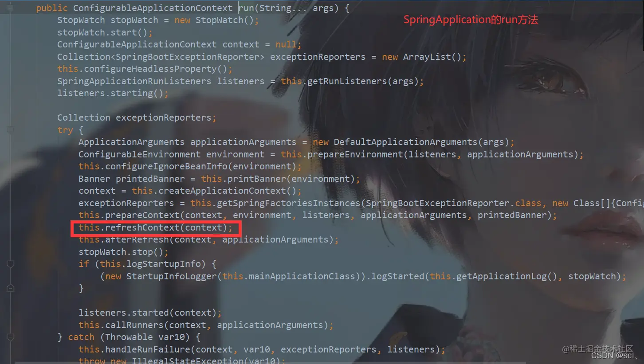
Task: Fold the if logStartupInfo block
Action: 11,264
